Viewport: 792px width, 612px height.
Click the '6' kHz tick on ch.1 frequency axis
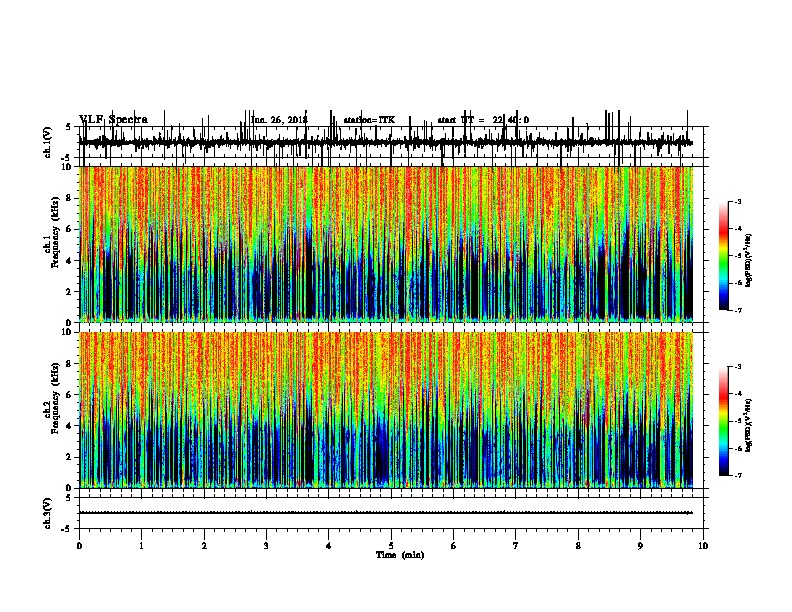[x=70, y=229]
